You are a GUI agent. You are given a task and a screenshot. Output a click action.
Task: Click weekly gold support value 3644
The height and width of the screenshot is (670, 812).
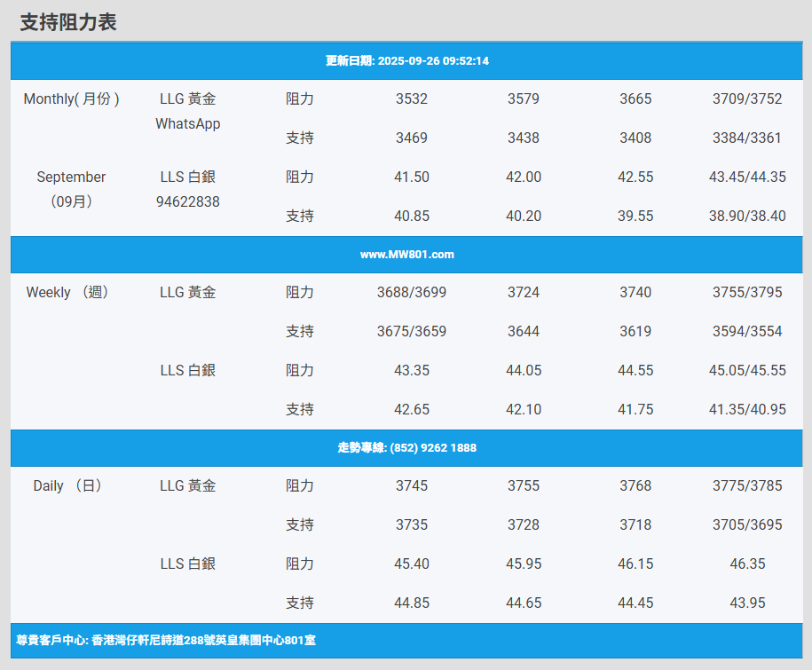pyautogui.click(x=523, y=332)
